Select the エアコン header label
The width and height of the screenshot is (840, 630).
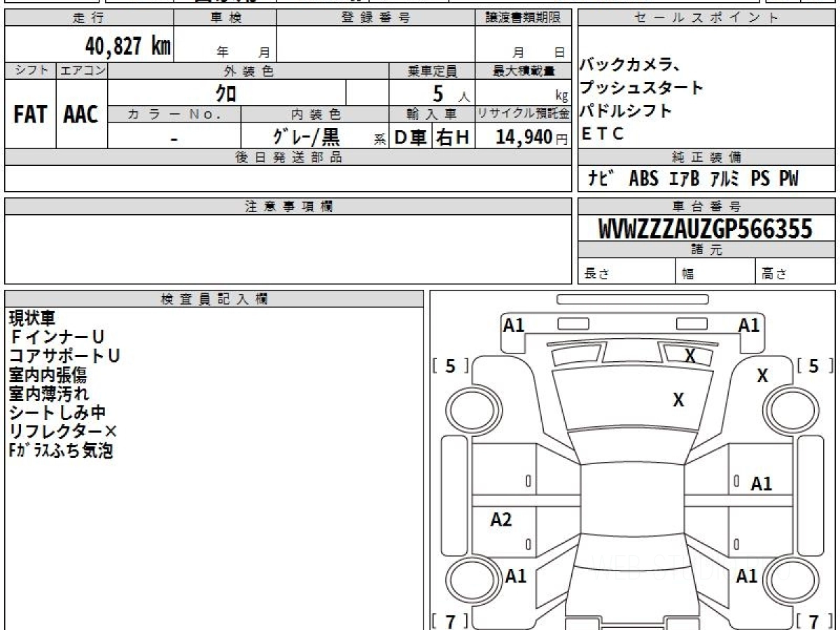click(82, 71)
